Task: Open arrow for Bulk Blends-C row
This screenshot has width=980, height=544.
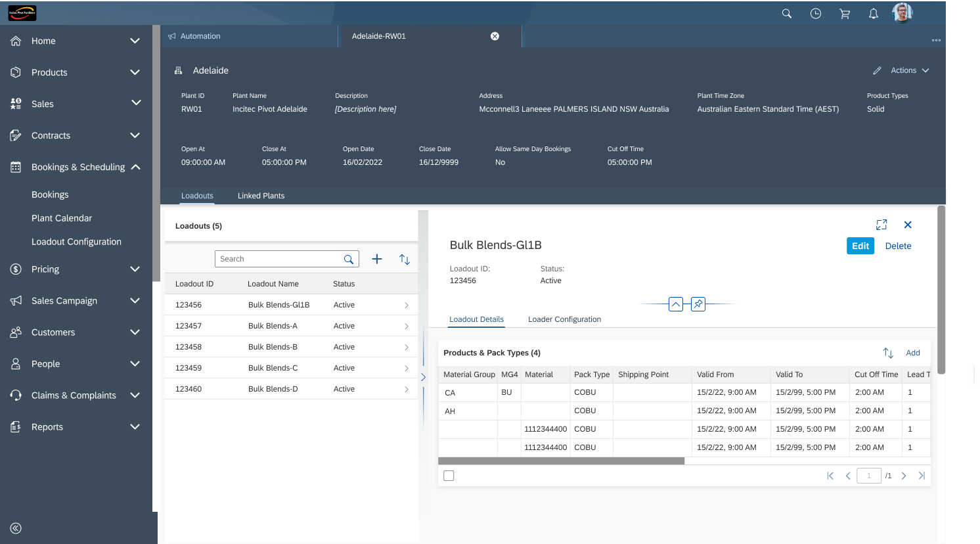Action: click(x=407, y=368)
